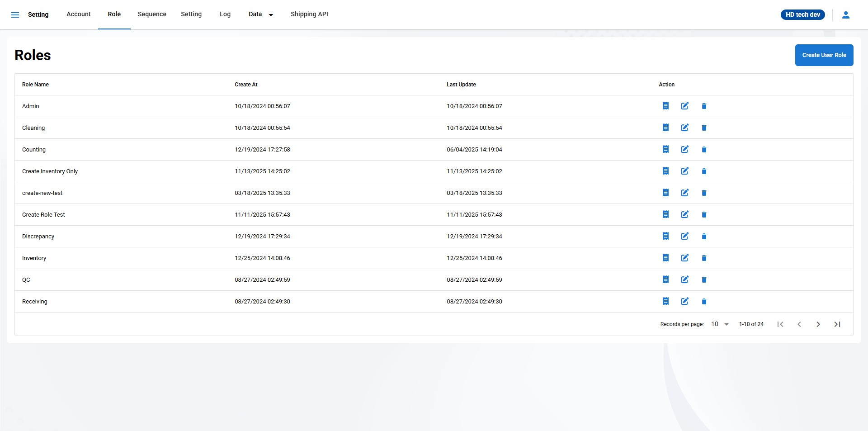Open the hamburger navigation menu

tap(15, 15)
